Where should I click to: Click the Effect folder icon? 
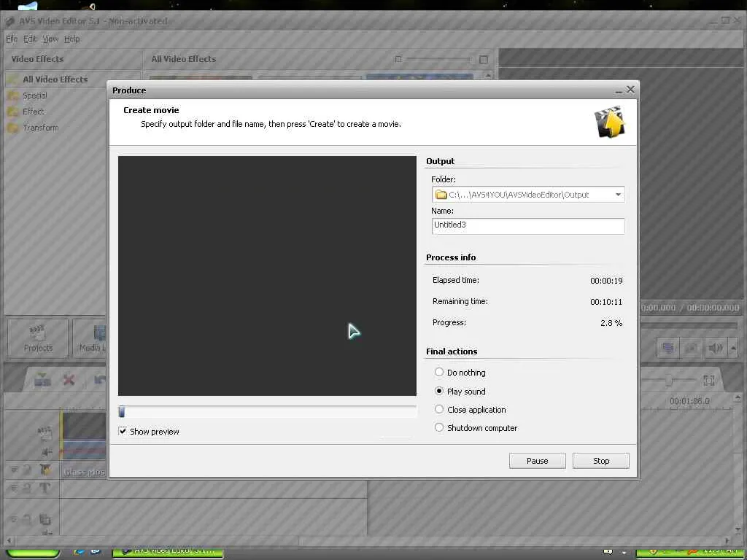click(13, 112)
